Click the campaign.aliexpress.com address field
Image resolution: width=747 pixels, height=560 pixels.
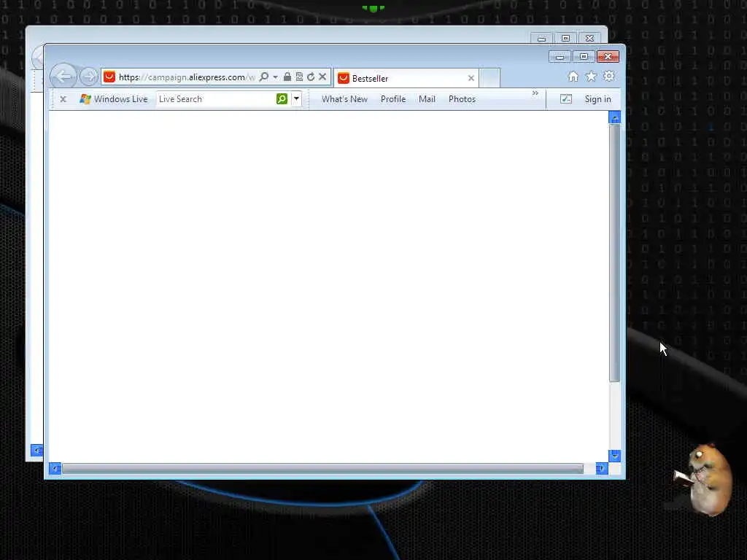pos(187,77)
